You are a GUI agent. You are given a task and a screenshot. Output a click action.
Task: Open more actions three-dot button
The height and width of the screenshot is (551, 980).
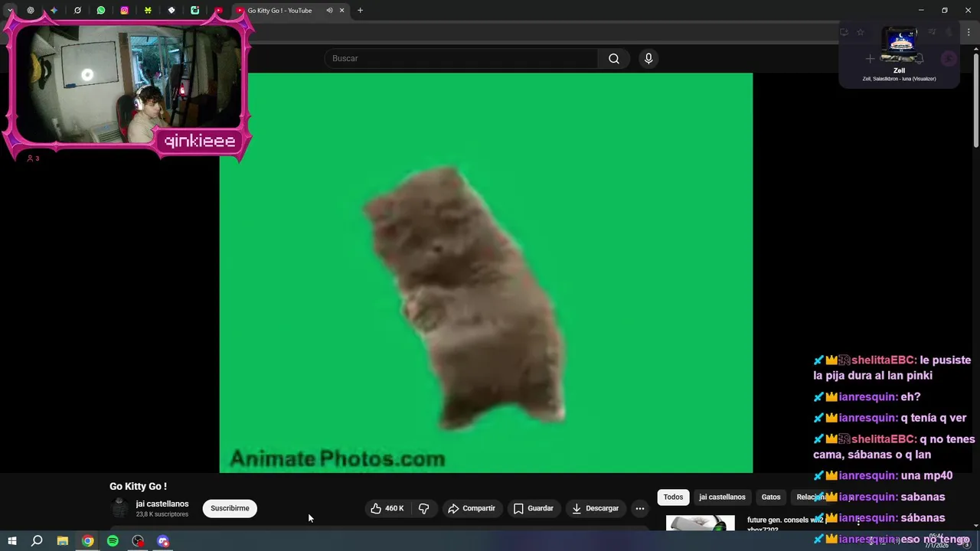pyautogui.click(x=640, y=508)
